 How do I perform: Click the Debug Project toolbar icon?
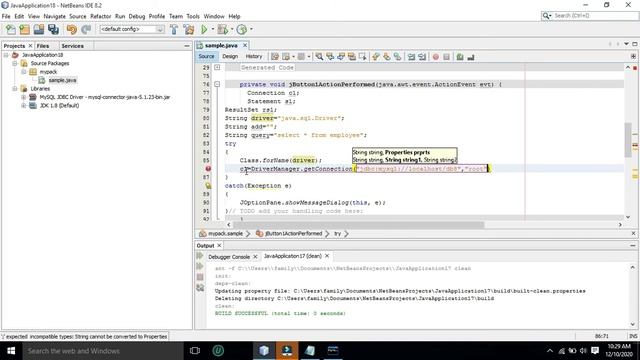click(x=222, y=29)
